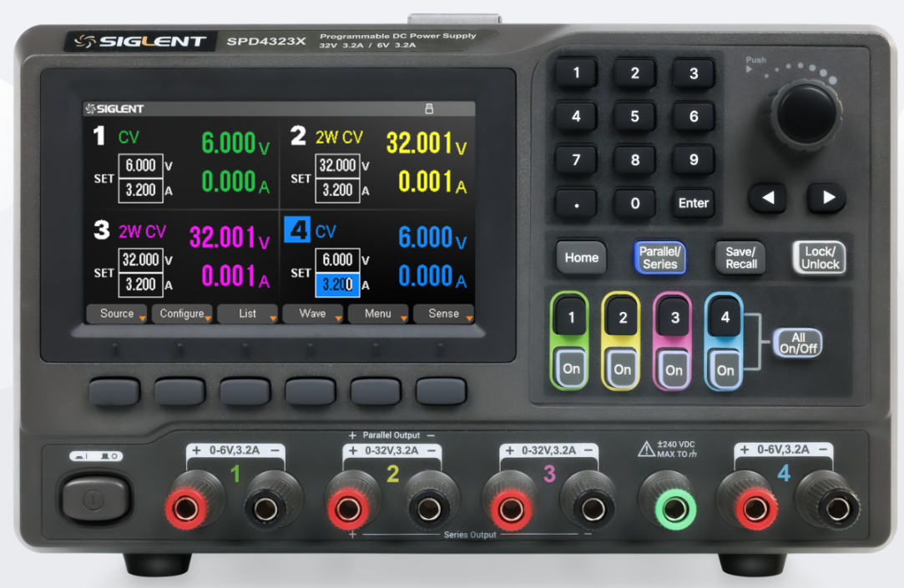The width and height of the screenshot is (904, 588).
Task: Tap the left arrow key below the knob
Action: (x=767, y=198)
